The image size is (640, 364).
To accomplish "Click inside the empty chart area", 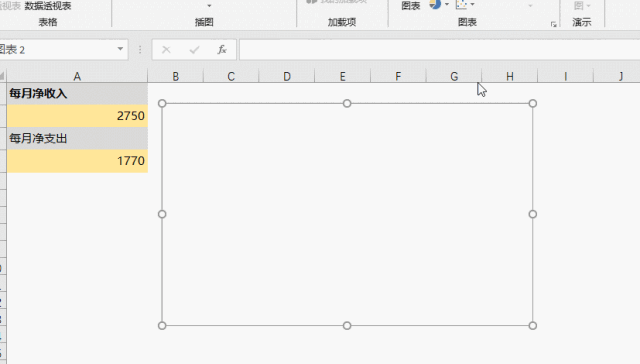I will coord(347,215).
